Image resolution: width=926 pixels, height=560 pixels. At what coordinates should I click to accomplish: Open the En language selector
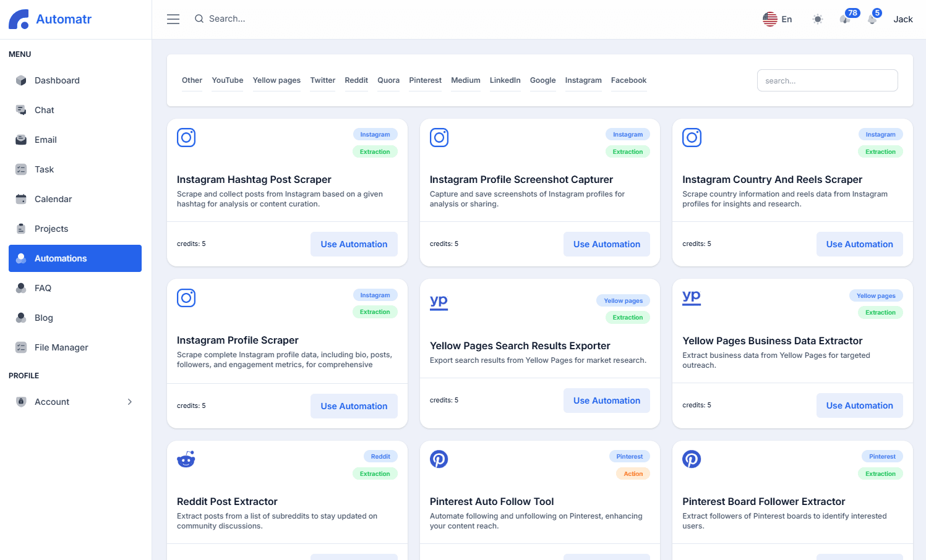click(778, 19)
